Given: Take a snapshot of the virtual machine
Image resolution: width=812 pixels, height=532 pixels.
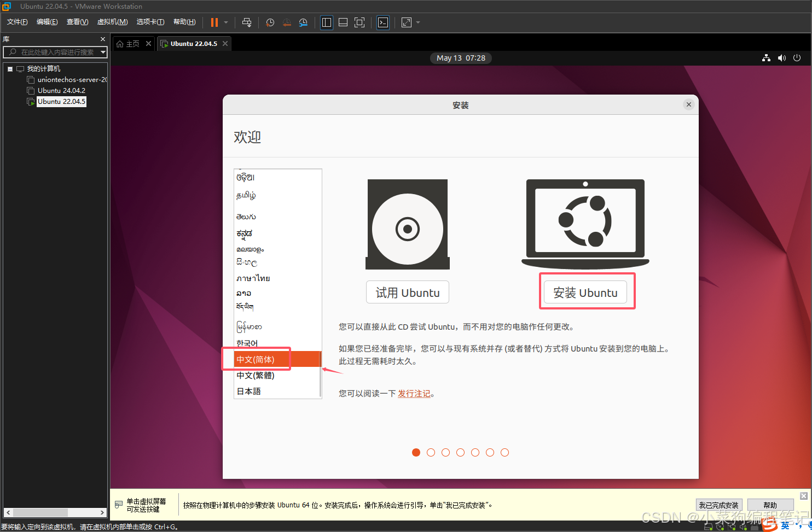Looking at the screenshot, I should (269, 22).
